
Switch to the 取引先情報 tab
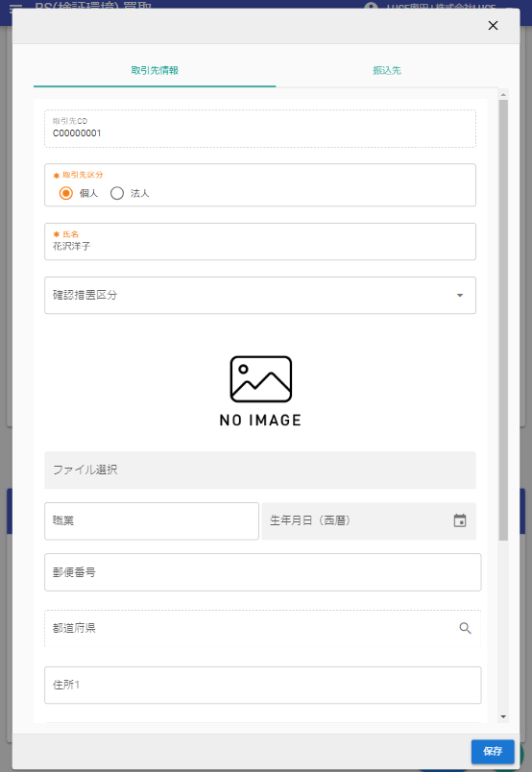[155, 70]
